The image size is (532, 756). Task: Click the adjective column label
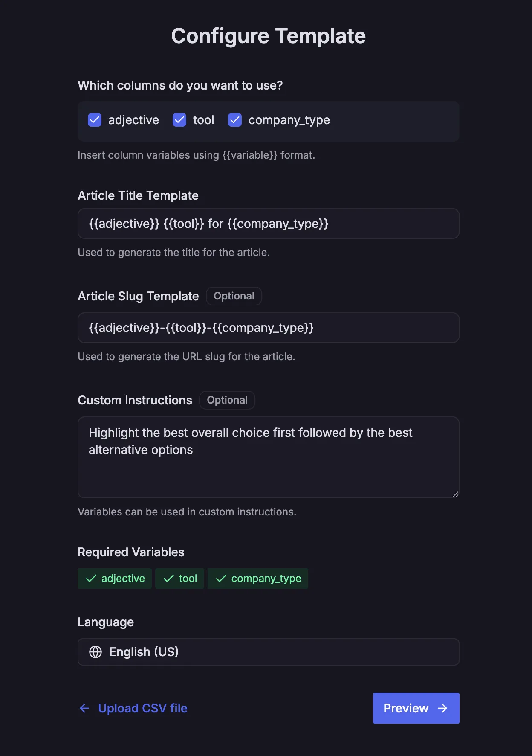(x=133, y=120)
